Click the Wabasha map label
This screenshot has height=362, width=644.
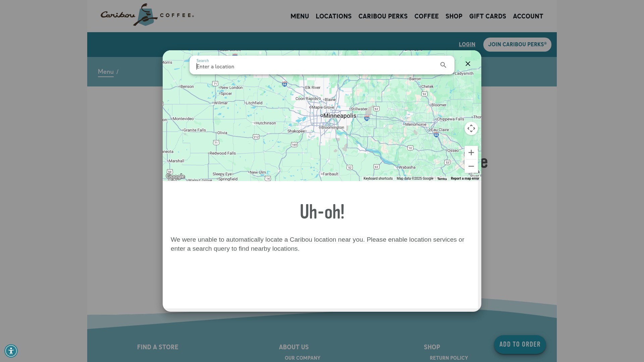(407, 167)
